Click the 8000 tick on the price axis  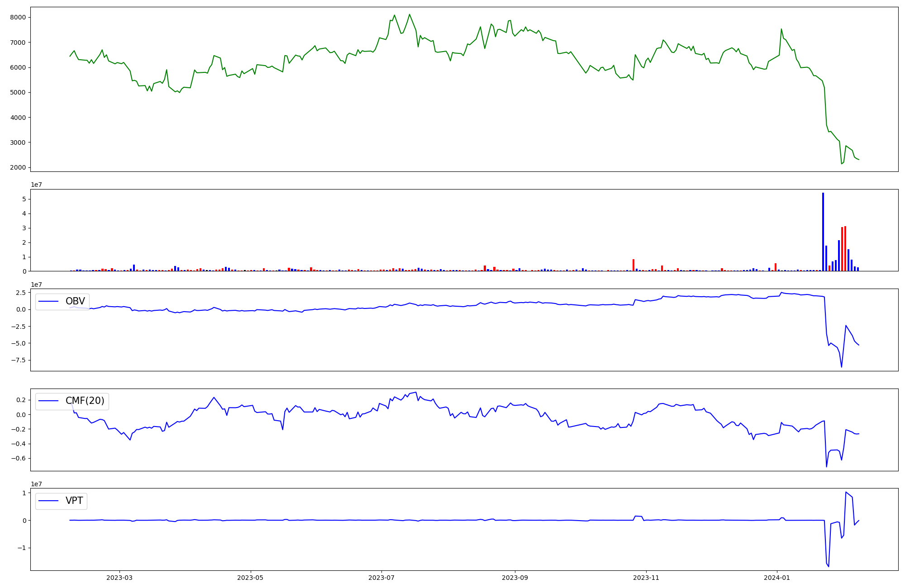tap(19, 17)
